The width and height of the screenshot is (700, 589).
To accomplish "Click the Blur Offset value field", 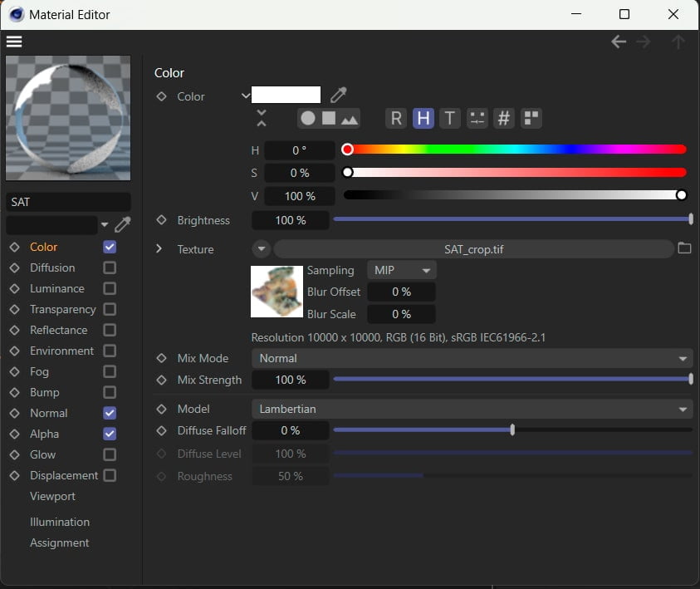I will tap(401, 292).
